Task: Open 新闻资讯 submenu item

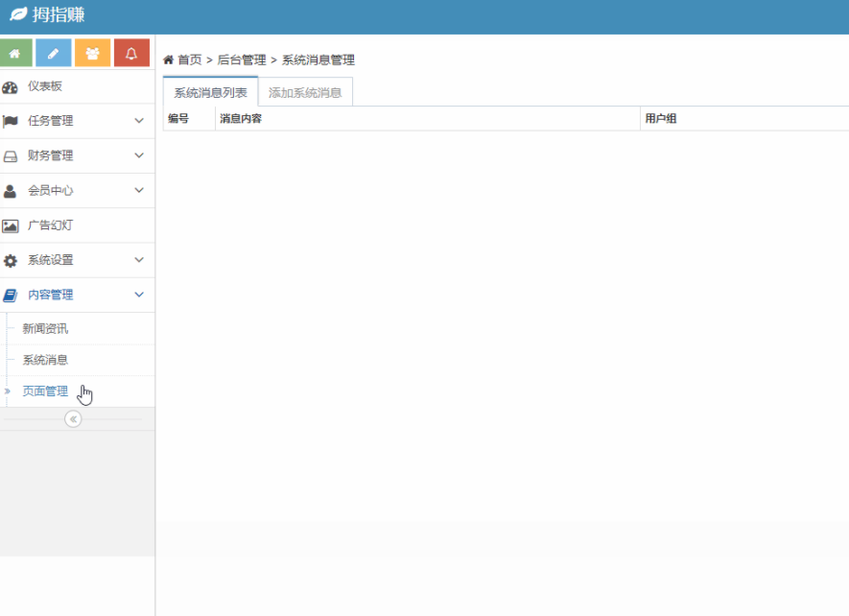Action: pos(45,329)
